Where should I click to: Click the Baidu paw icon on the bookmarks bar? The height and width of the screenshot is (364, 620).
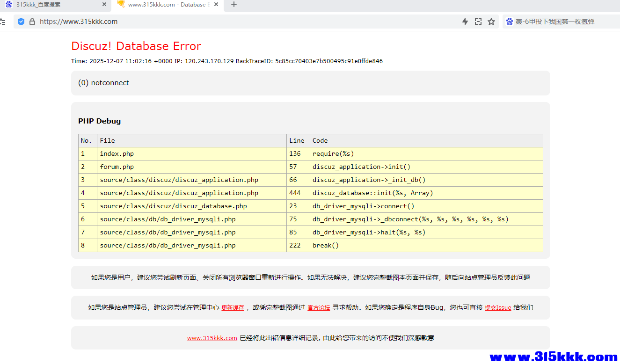click(509, 22)
